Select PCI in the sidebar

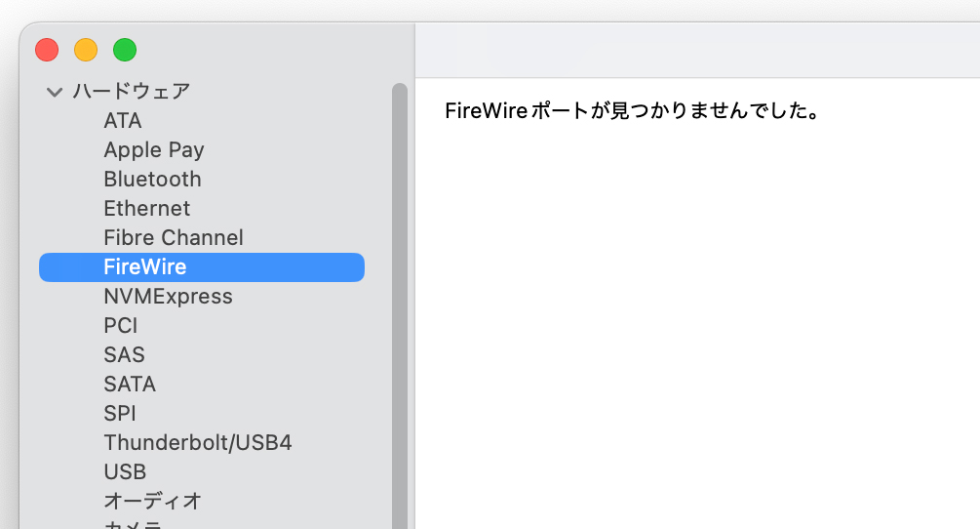(x=121, y=326)
